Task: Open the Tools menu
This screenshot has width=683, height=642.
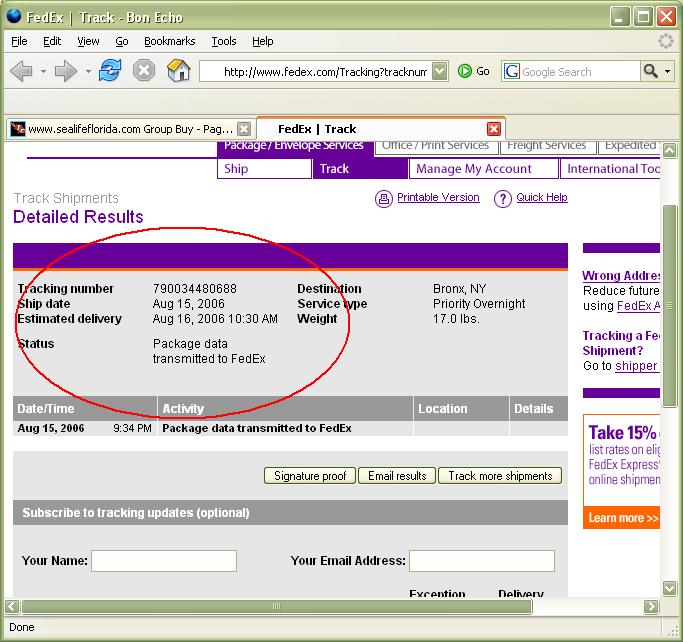Action: tap(224, 41)
